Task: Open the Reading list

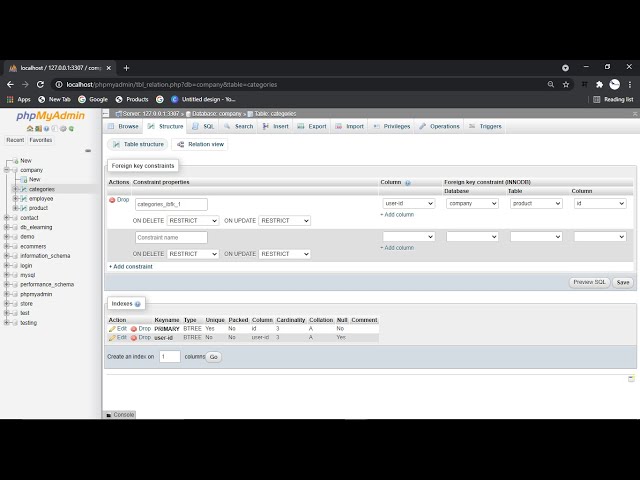Action: click(613, 99)
